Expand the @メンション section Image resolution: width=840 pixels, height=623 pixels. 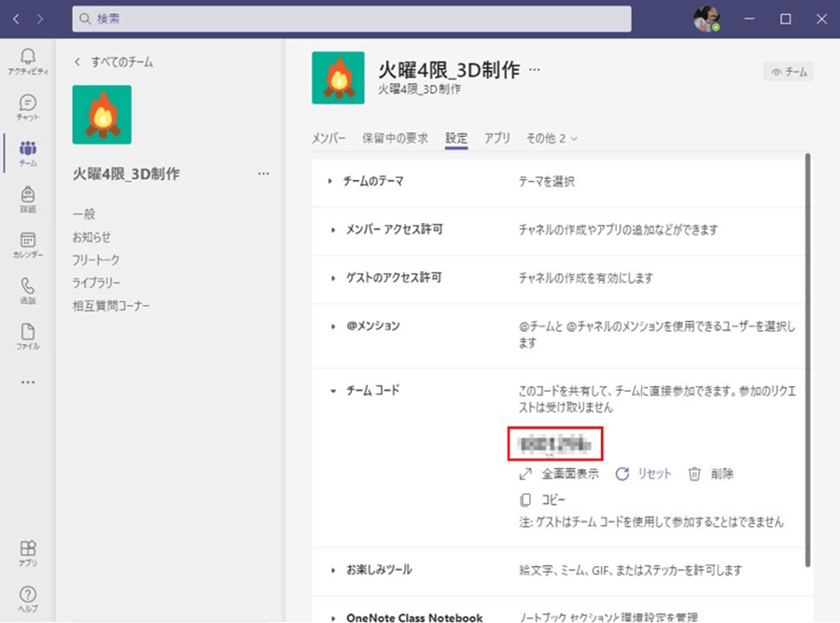tap(333, 326)
